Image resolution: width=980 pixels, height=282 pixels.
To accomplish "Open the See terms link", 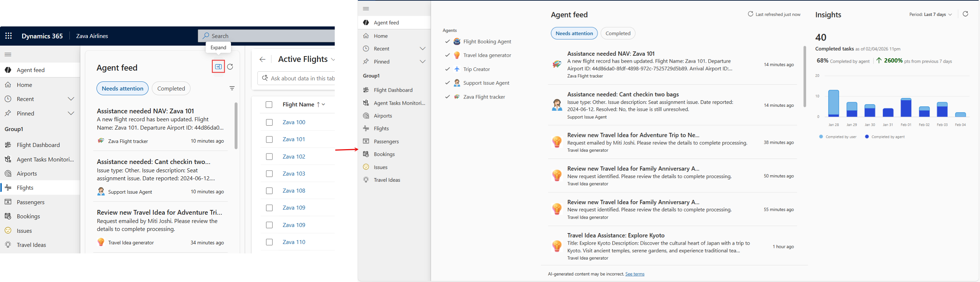I will point(635,274).
